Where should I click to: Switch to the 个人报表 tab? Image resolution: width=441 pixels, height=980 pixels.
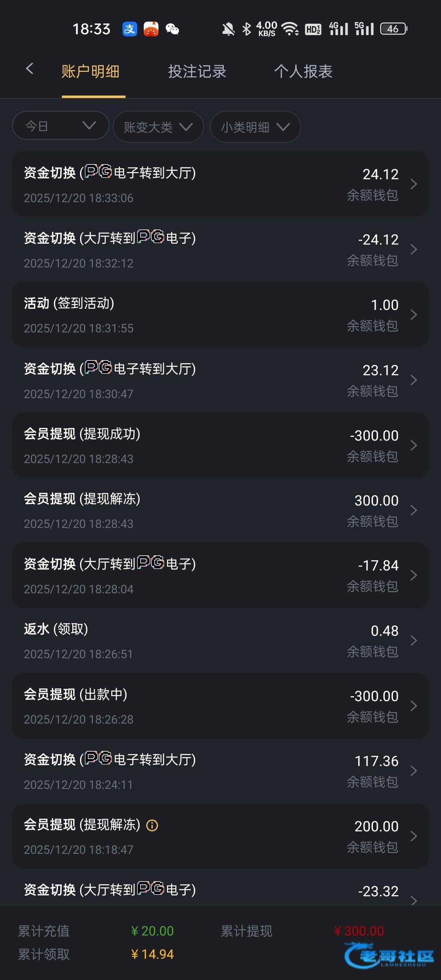pyautogui.click(x=303, y=71)
